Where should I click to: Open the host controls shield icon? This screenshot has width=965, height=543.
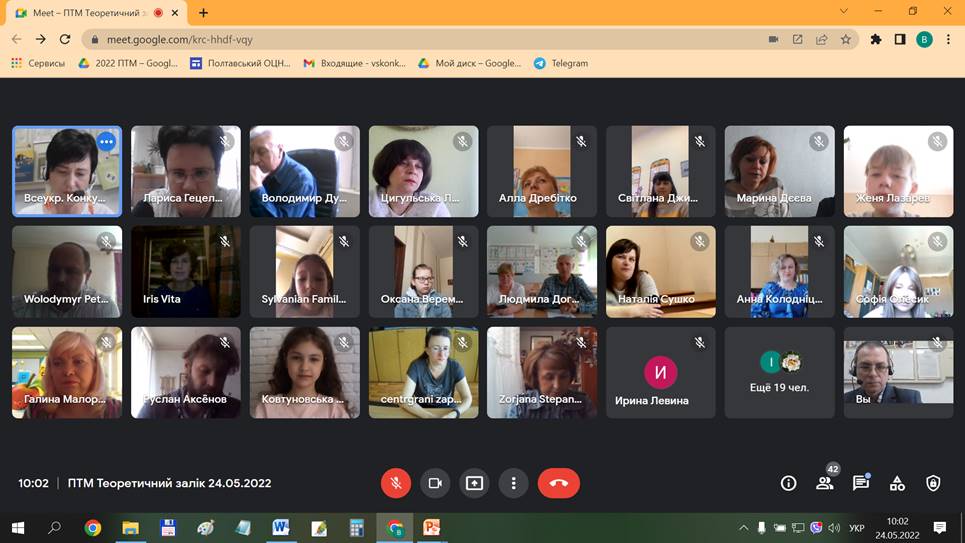933,483
